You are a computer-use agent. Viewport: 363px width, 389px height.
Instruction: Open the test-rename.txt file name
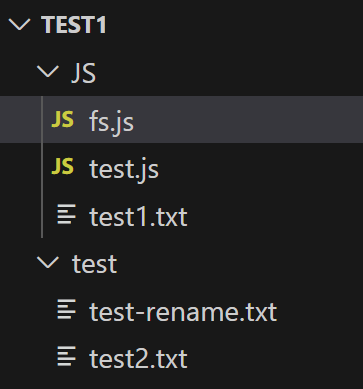[183, 312]
